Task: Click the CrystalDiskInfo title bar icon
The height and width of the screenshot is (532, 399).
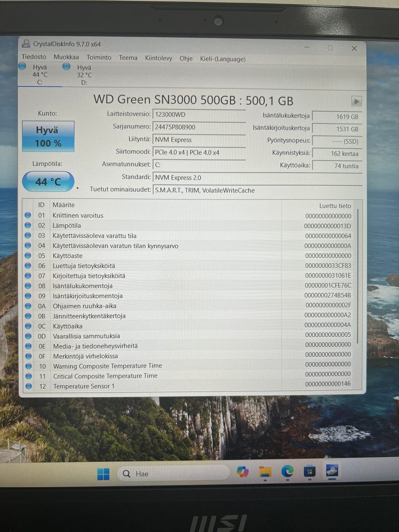Action: (x=26, y=44)
